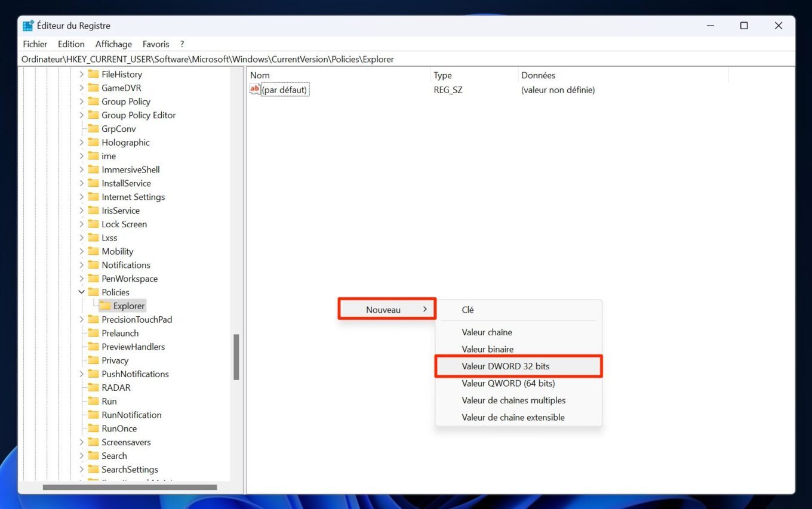Select Valeur de chaînes multiples
The width and height of the screenshot is (812, 509).
click(x=518, y=400)
